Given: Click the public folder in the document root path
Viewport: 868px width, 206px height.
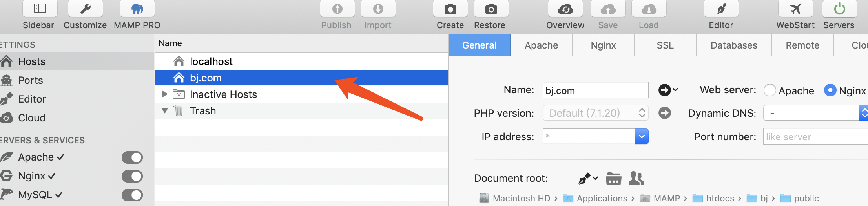Looking at the screenshot, I should pyautogui.click(x=800, y=198).
